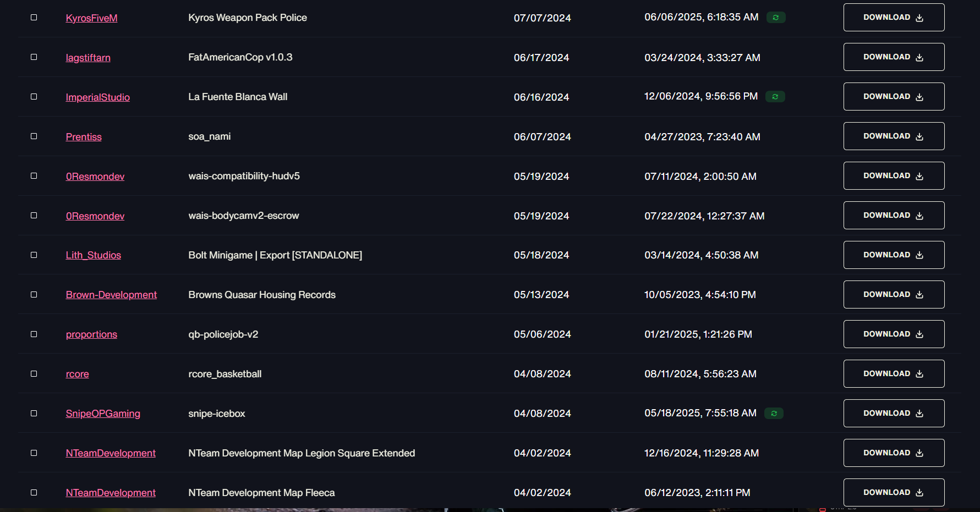980x512 pixels.
Task: Visit ImperialStudio author page
Action: click(98, 97)
